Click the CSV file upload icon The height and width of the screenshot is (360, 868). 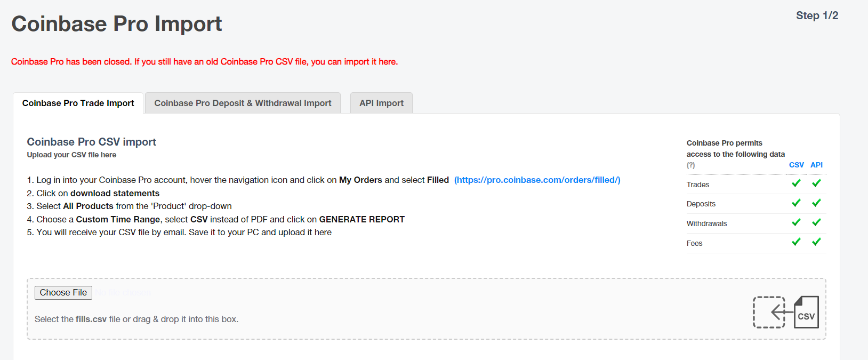tap(806, 313)
